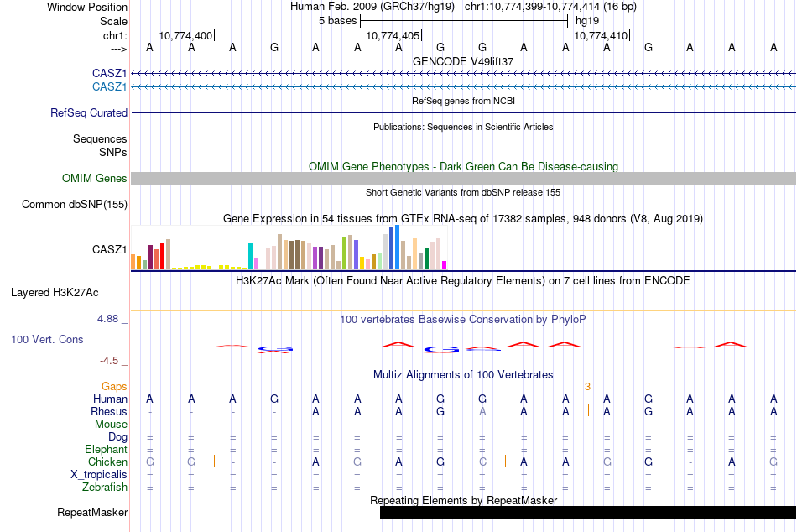This screenshot has height=532, width=797.
Task: Open the dark blue CASZ1 GENCODE transcript label
Action: click(x=109, y=74)
